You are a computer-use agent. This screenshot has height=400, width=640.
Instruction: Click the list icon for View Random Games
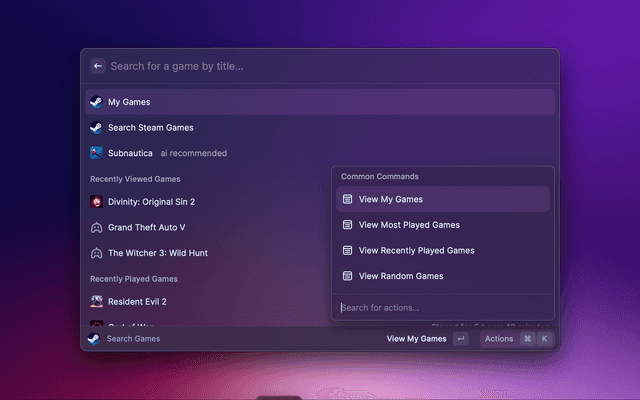coord(348,276)
